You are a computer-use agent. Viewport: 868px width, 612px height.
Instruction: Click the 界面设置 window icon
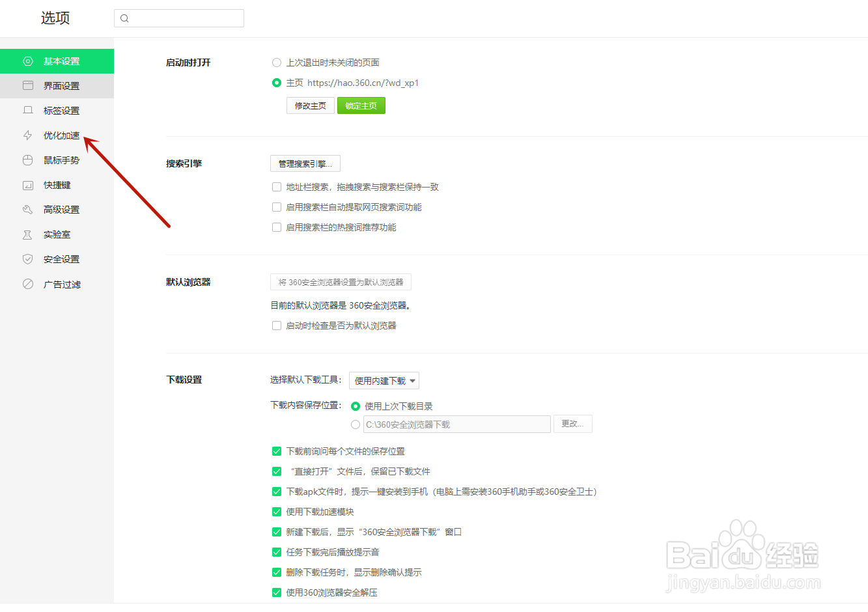(28, 86)
